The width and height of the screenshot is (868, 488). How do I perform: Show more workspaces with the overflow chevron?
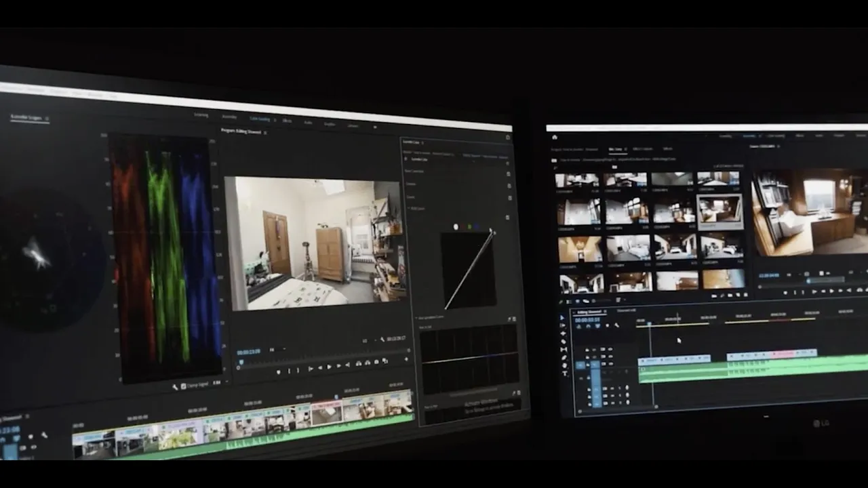[x=375, y=127]
